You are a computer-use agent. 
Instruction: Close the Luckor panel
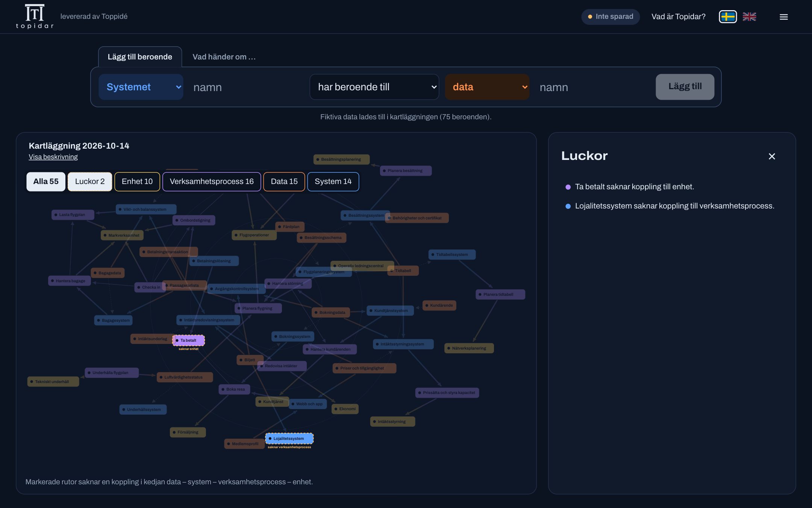(x=772, y=156)
